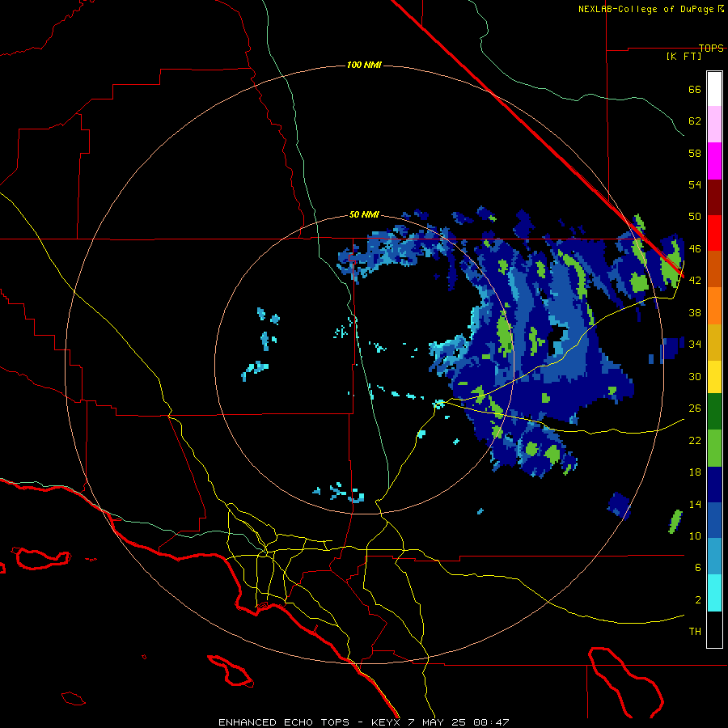Click the legend value 58
The image size is (728, 728).
(x=695, y=153)
